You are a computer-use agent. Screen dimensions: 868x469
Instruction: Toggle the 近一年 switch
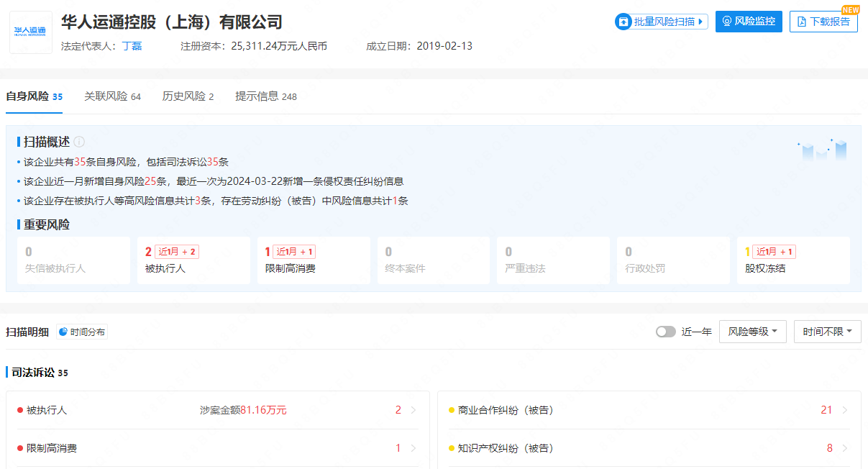[666, 332]
